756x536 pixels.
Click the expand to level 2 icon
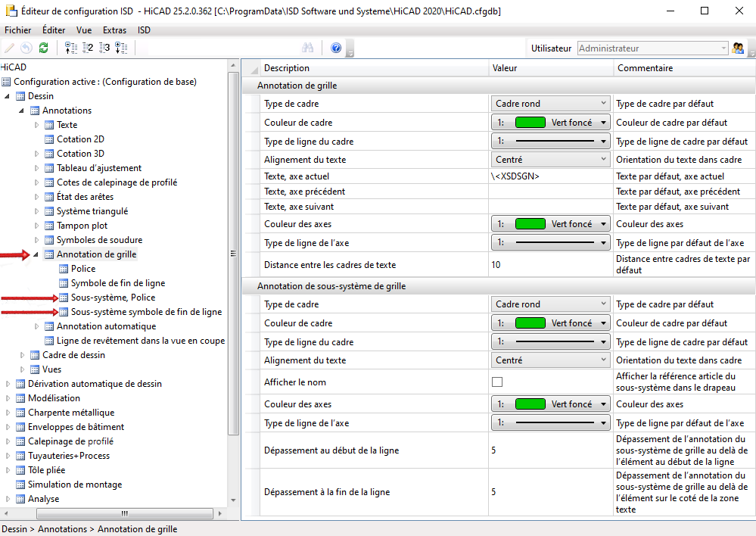87,48
